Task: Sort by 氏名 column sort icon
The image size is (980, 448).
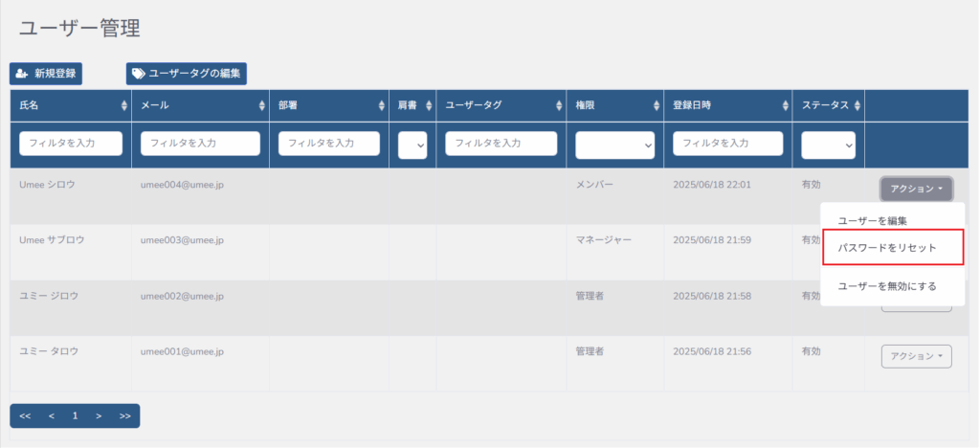Action: pos(124,105)
